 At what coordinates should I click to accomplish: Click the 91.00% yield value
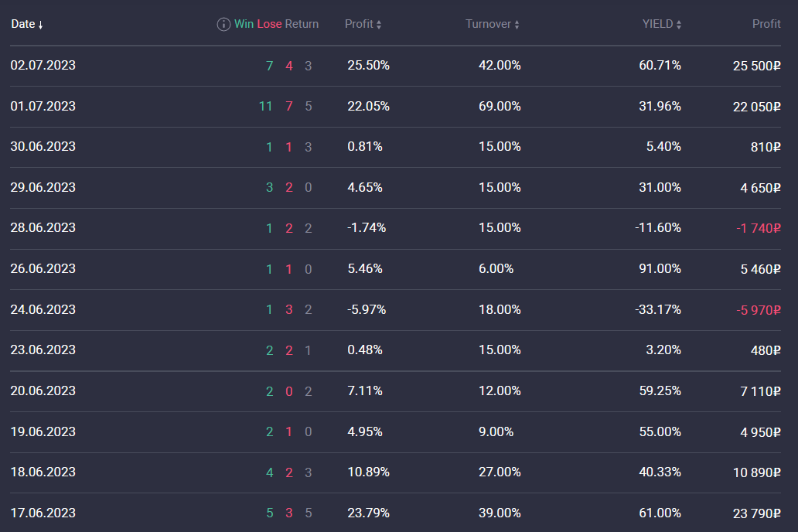tap(660, 268)
